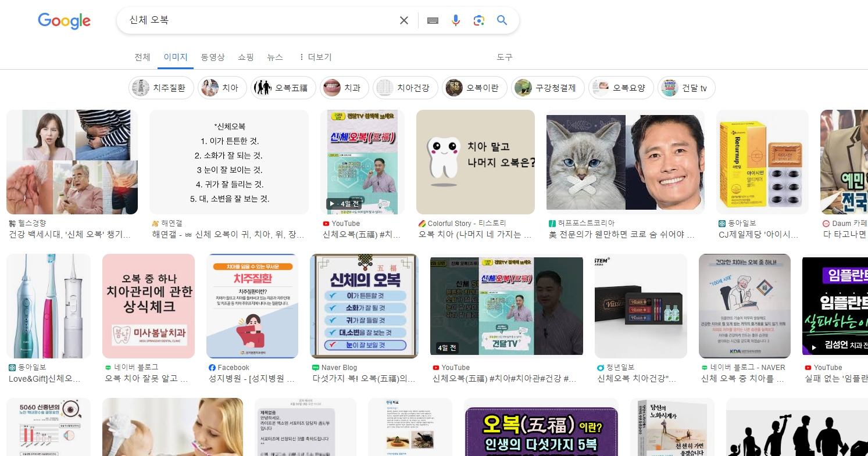Select the 치주질환 filter chip
The width and height of the screenshot is (868, 456).
click(x=161, y=88)
